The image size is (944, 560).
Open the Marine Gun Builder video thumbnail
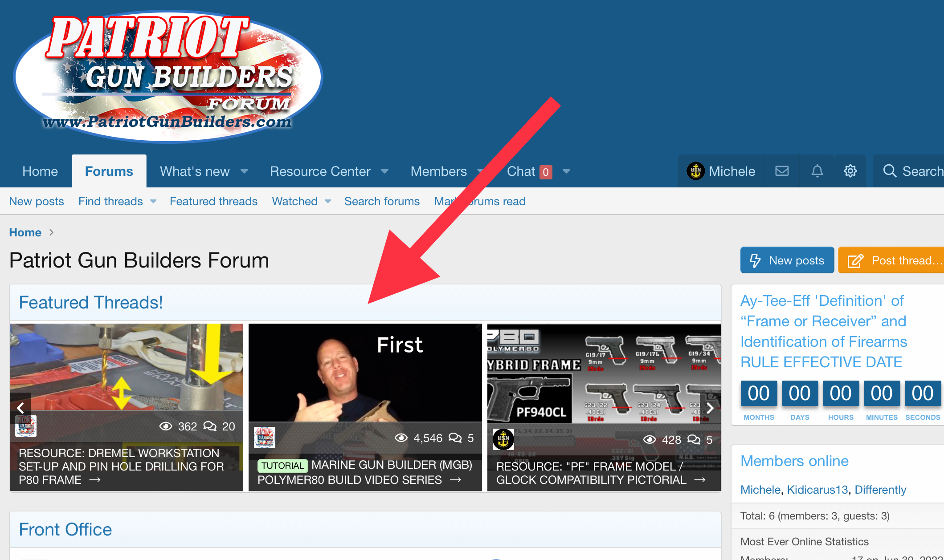tap(365, 373)
